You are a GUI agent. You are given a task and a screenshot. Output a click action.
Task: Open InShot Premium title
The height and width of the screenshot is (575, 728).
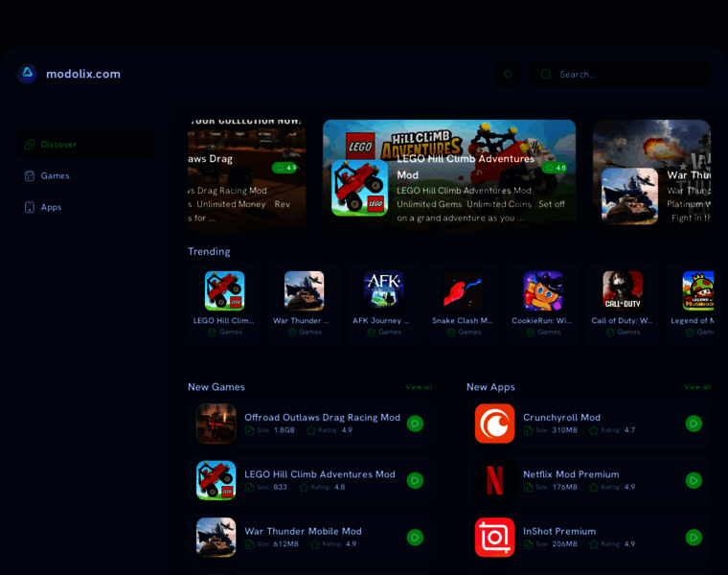tap(559, 531)
